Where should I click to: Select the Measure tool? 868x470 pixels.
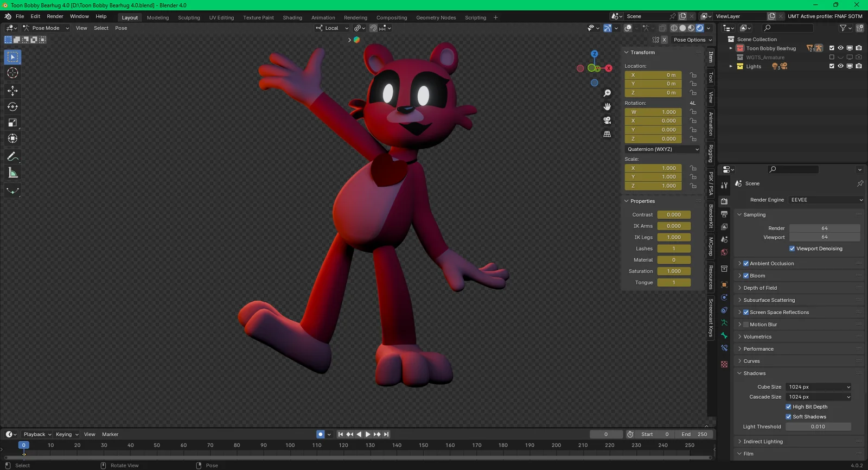point(12,173)
